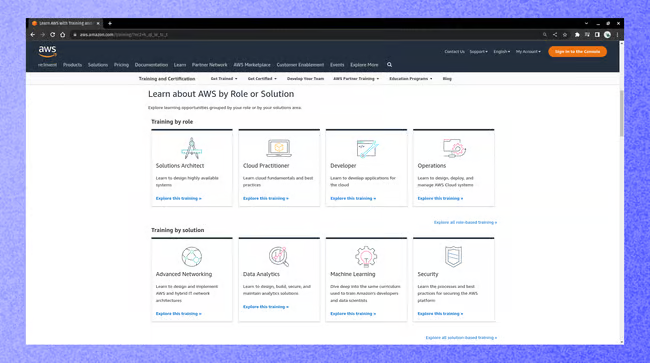The width and height of the screenshot is (650, 363).
Task: Open the Learn menu
Action: coord(180,65)
